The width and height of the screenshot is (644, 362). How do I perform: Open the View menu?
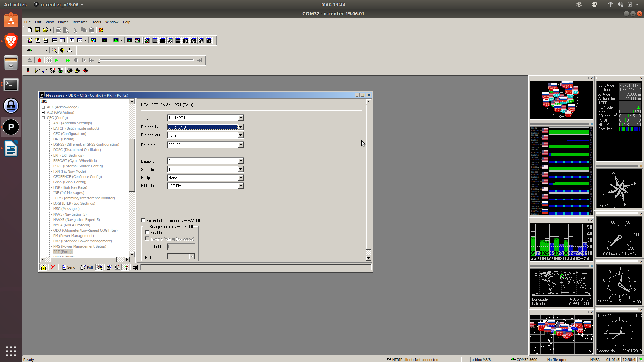(49, 22)
